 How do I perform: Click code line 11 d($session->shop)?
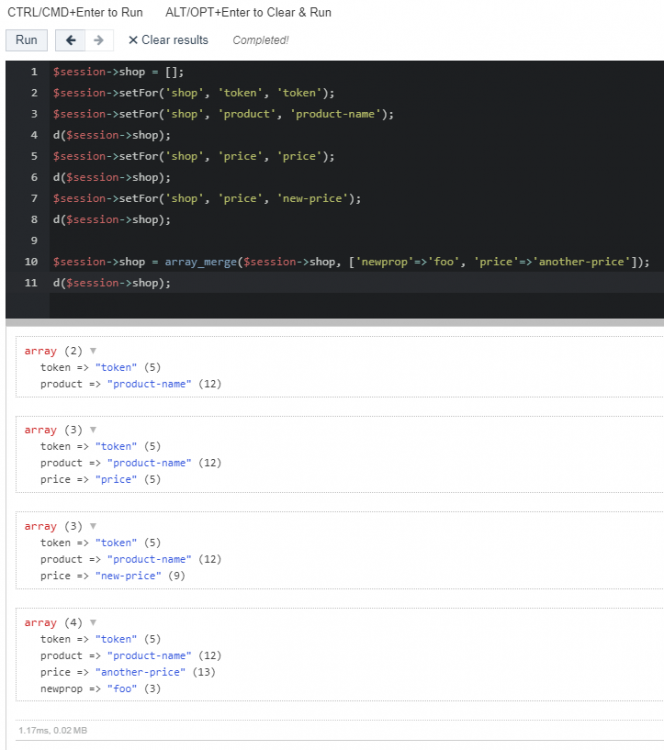click(111, 283)
